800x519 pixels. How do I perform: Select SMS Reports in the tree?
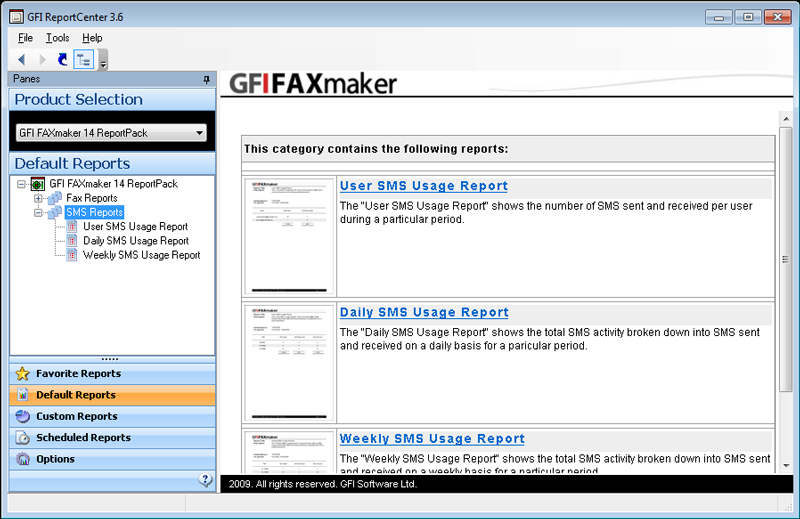pos(94,212)
